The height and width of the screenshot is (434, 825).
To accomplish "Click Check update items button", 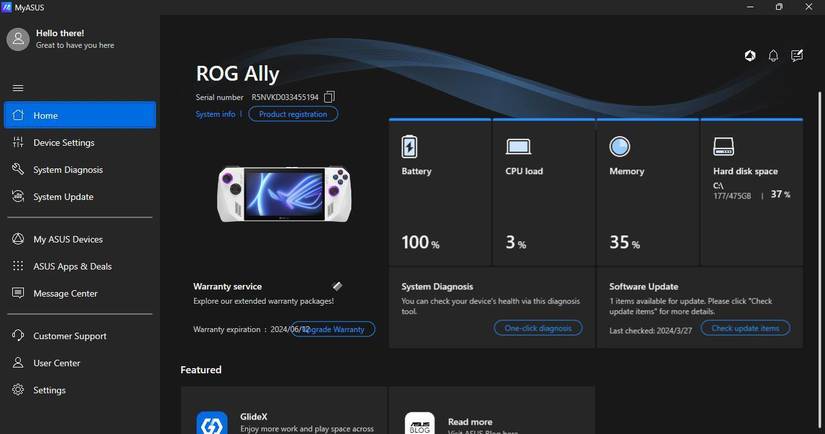I will coord(745,328).
